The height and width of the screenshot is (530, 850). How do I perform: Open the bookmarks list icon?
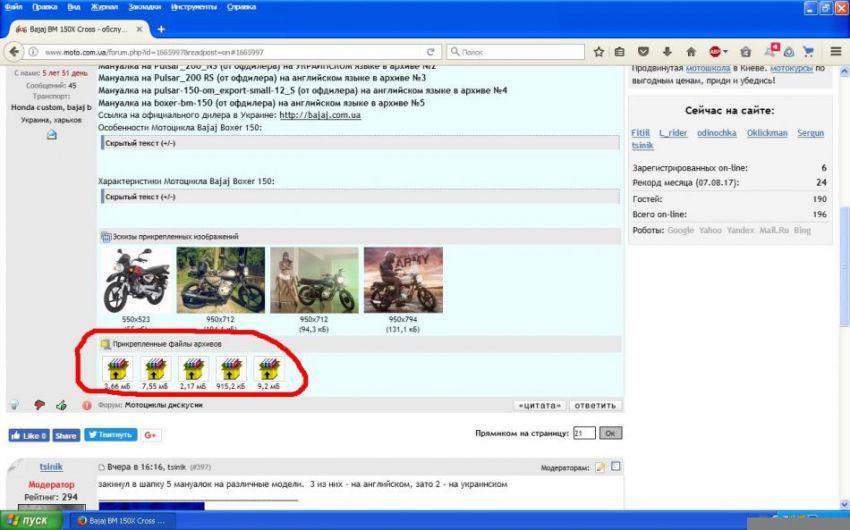[620, 52]
